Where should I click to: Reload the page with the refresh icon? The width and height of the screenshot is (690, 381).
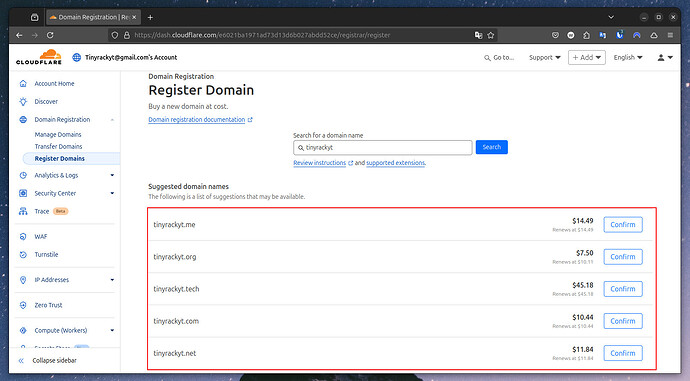pos(50,35)
